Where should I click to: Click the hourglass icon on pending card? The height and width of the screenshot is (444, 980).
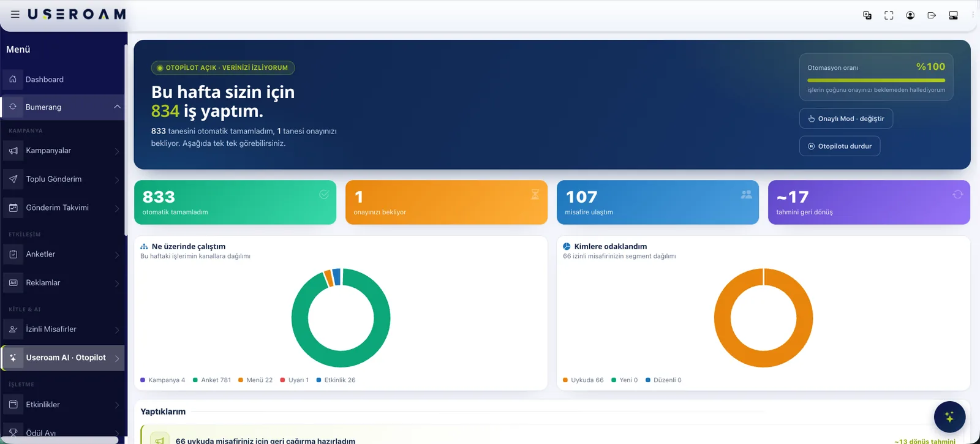pyautogui.click(x=535, y=195)
